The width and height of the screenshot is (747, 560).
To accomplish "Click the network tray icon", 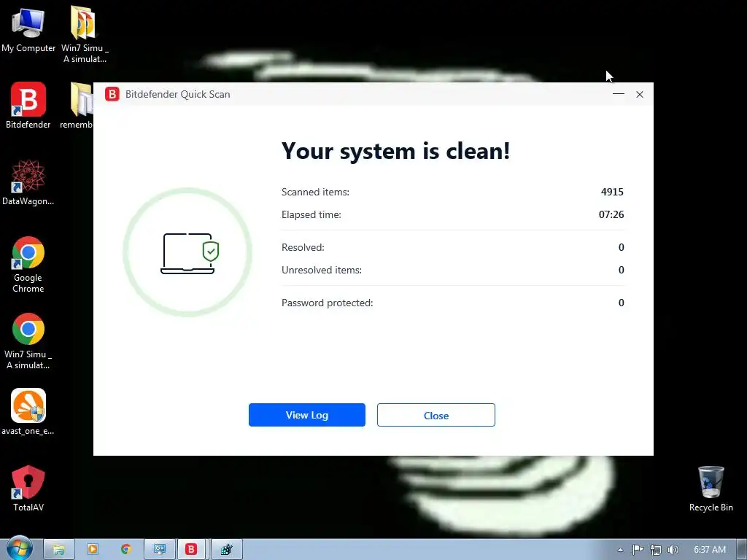I will tap(656, 550).
